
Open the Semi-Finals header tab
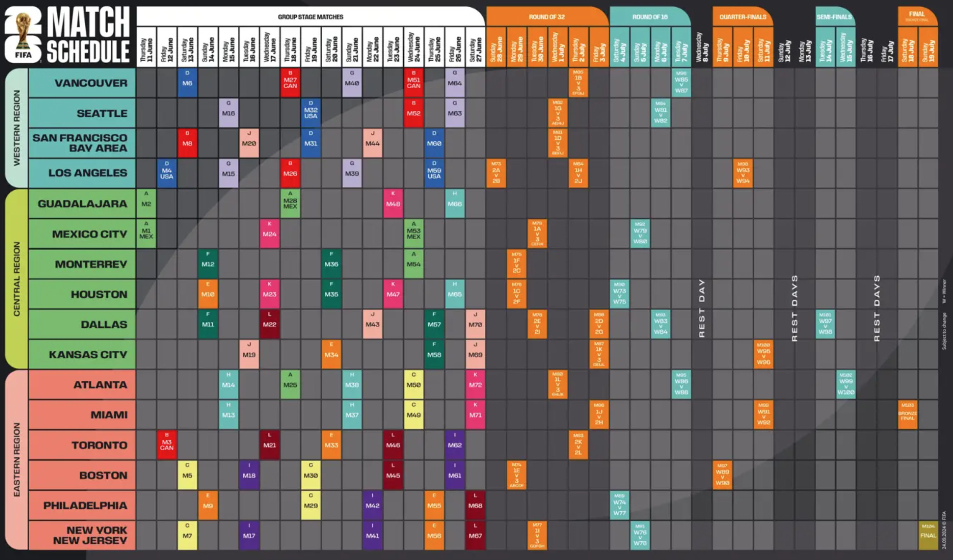coord(834,17)
